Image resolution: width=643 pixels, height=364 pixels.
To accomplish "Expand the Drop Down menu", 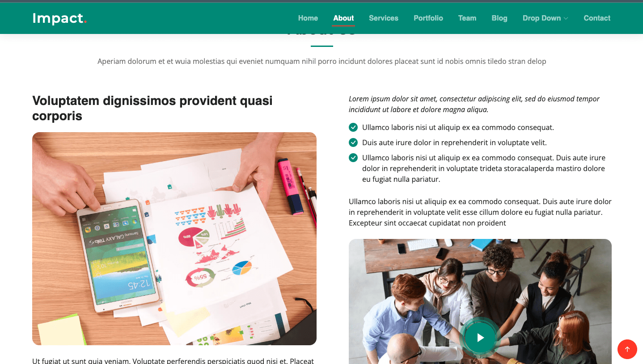I will coord(545,18).
